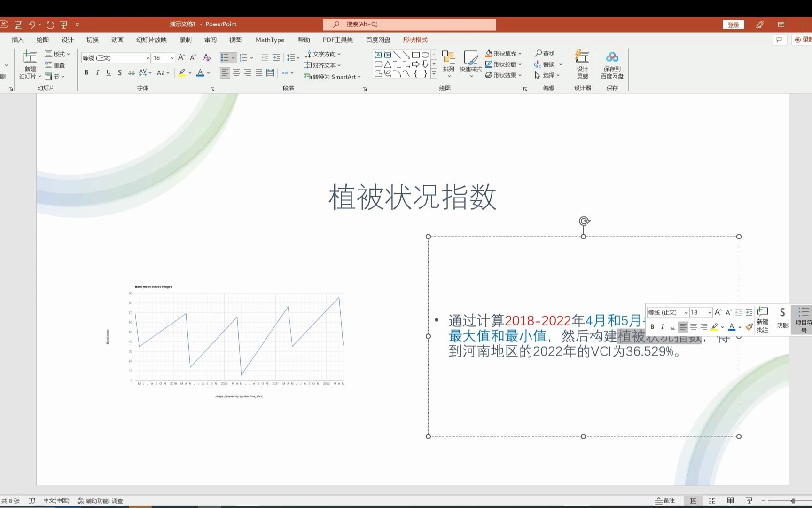This screenshot has width=812, height=508.
Task: Toggle underline in the ribbon font group
Action: [109, 72]
